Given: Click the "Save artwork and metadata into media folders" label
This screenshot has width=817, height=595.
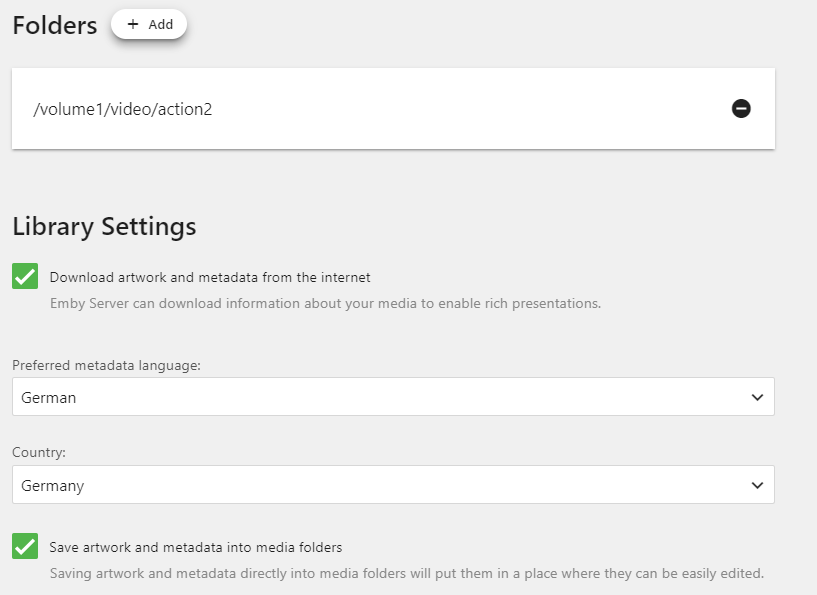Looking at the screenshot, I should (196, 547).
